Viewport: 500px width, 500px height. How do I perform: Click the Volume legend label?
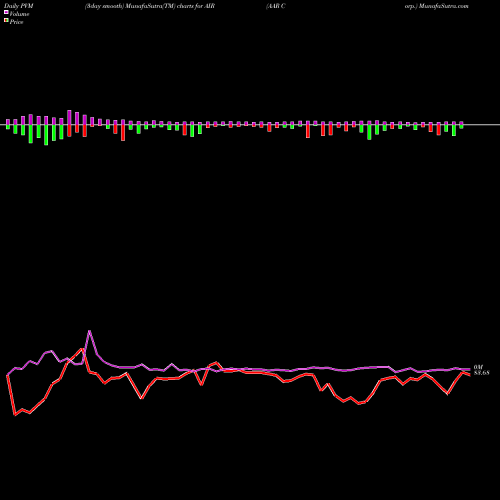tap(19, 14)
